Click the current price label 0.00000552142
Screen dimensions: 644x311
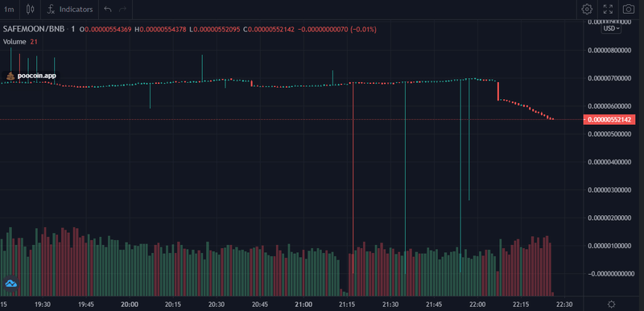point(609,119)
